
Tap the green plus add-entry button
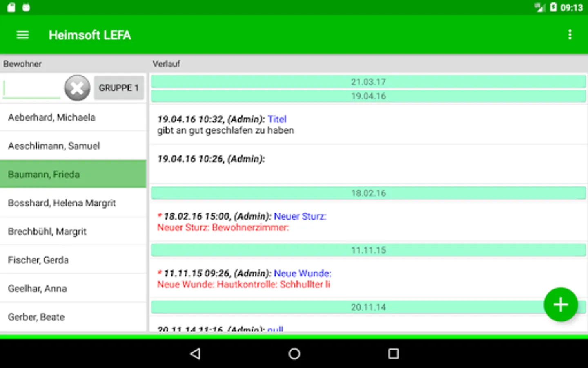(x=561, y=305)
